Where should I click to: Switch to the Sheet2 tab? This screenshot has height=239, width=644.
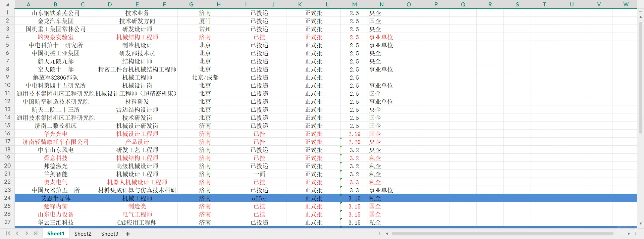click(x=83, y=234)
